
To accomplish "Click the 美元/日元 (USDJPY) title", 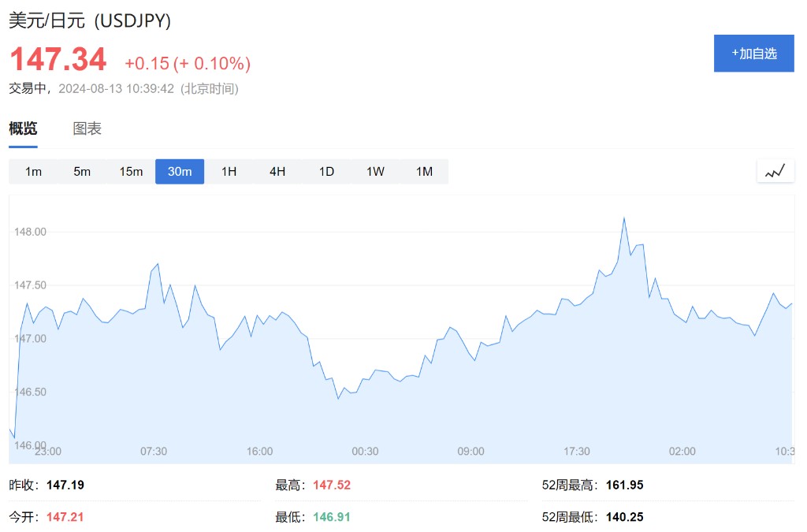I will pos(90,21).
